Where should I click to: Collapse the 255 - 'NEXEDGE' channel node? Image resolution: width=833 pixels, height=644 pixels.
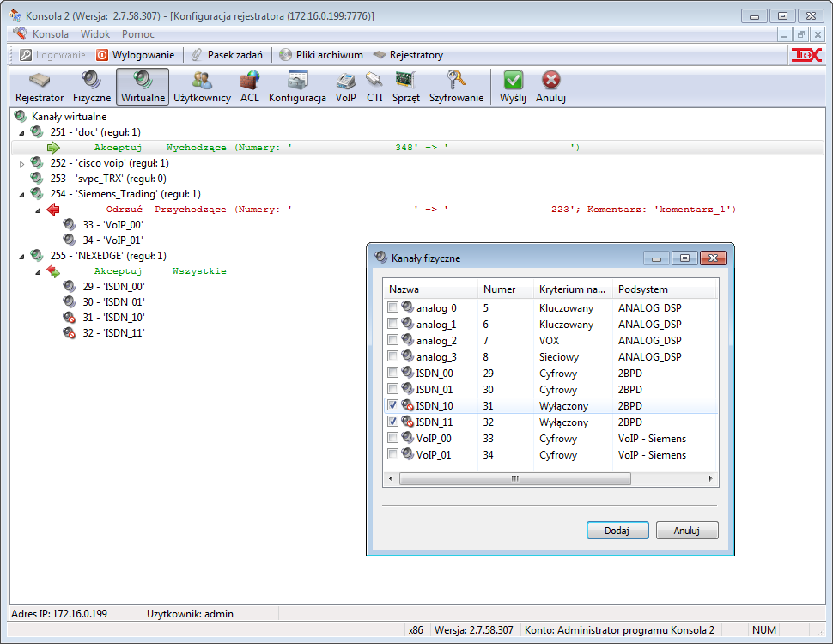21,257
